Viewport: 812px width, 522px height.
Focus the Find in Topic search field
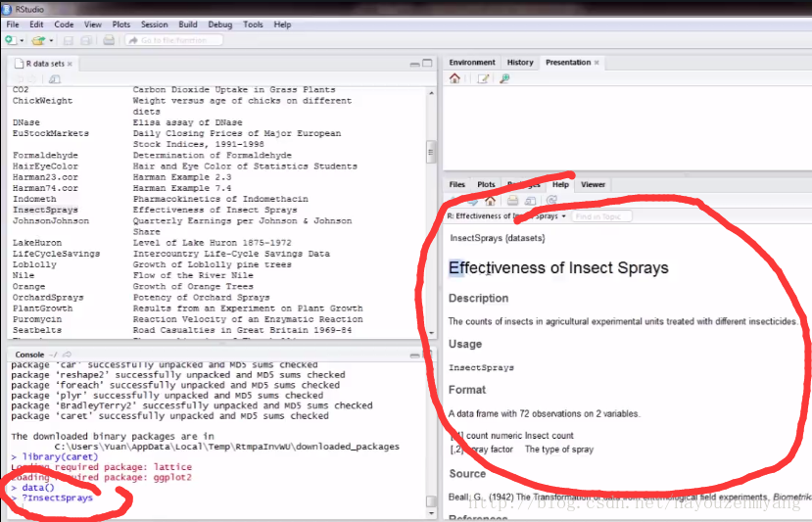600,216
